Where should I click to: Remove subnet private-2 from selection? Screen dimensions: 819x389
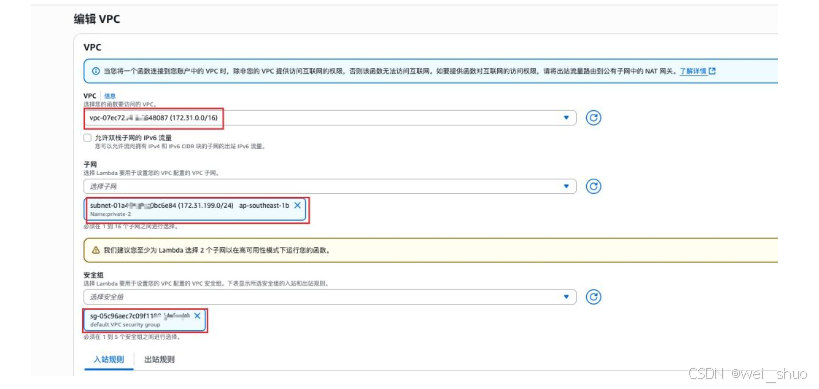point(297,205)
